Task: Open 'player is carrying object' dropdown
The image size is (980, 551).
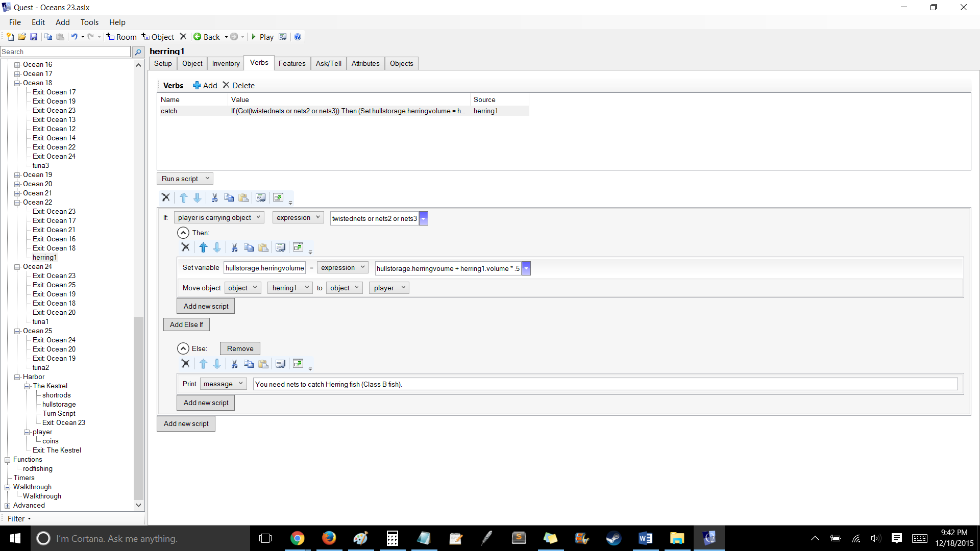Action: 219,218
